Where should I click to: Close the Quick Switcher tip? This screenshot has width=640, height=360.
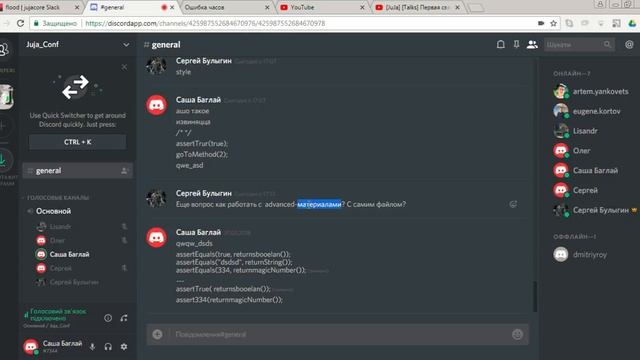pos(124,67)
